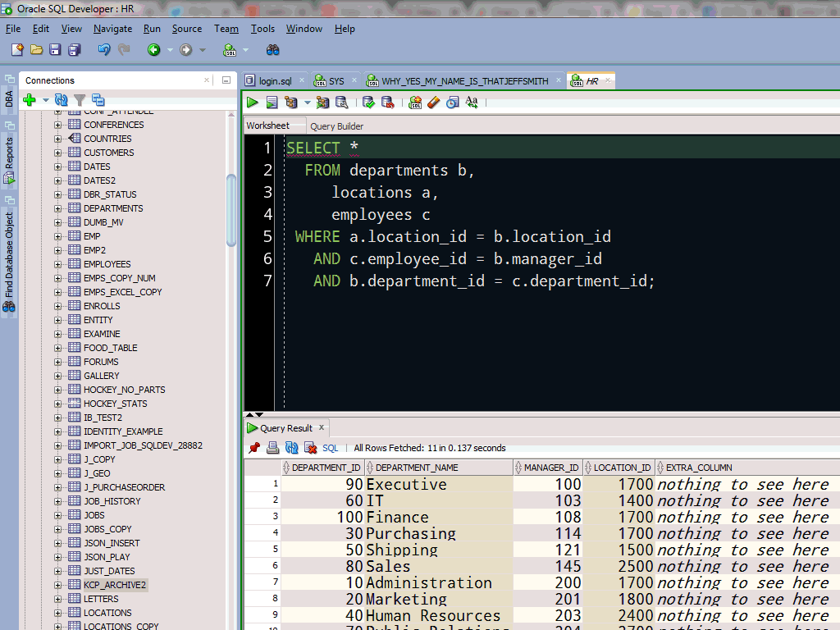Launch SQL Tuning Advisor

341,103
